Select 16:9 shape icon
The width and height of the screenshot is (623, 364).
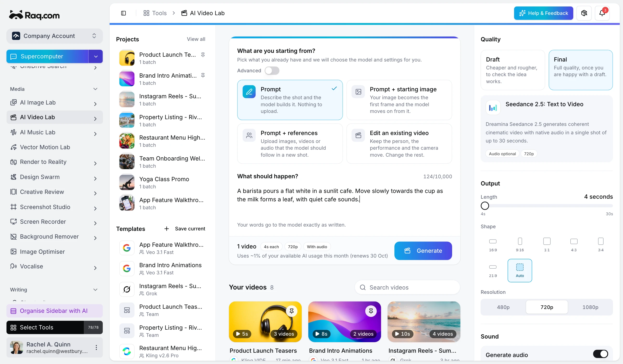coord(493,244)
